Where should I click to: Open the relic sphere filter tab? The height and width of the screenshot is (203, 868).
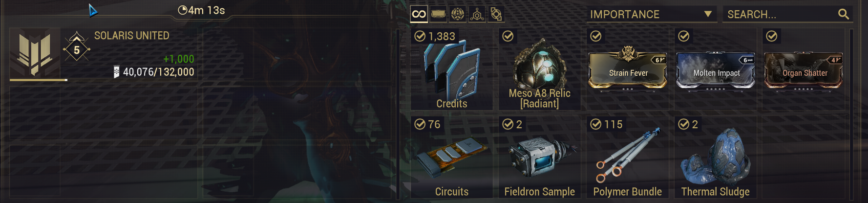458,14
